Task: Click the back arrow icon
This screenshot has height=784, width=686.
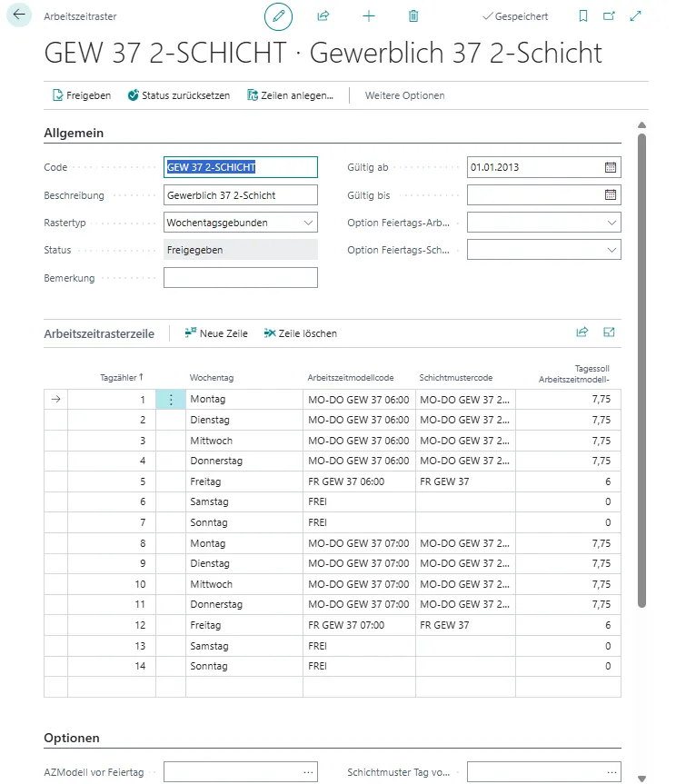Action: tap(19, 15)
